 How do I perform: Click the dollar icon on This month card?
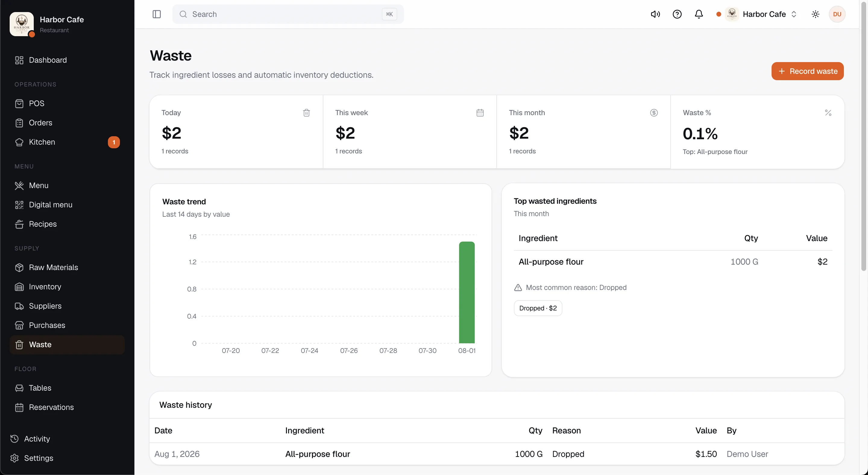[x=654, y=113]
